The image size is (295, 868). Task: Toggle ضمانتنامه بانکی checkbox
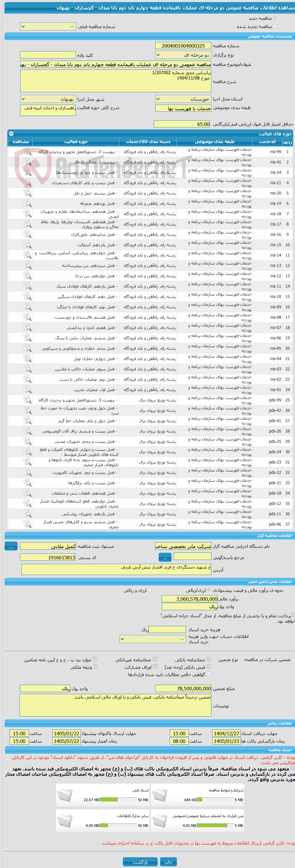tap(209, 659)
